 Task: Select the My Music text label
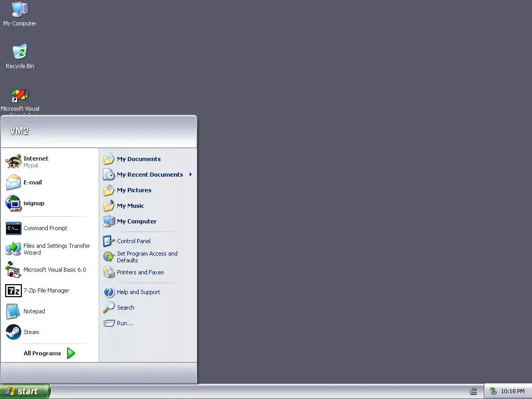[130, 206]
